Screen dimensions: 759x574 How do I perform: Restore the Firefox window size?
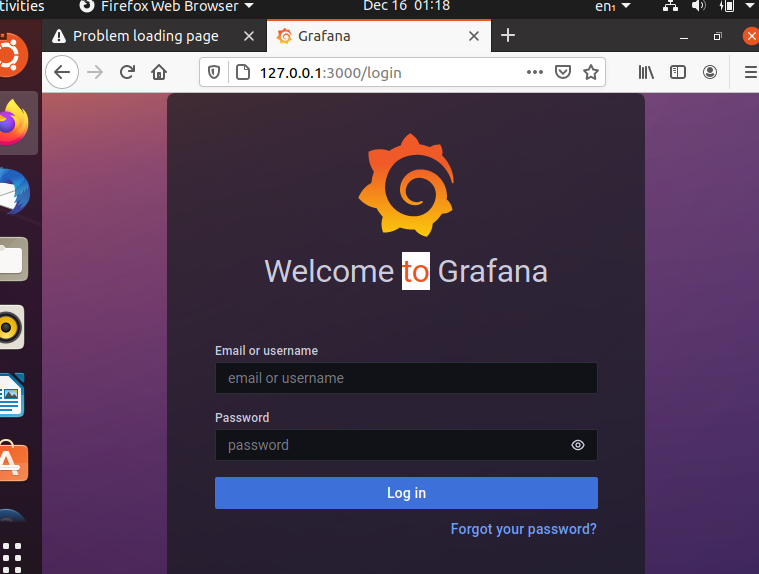(x=717, y=36)
